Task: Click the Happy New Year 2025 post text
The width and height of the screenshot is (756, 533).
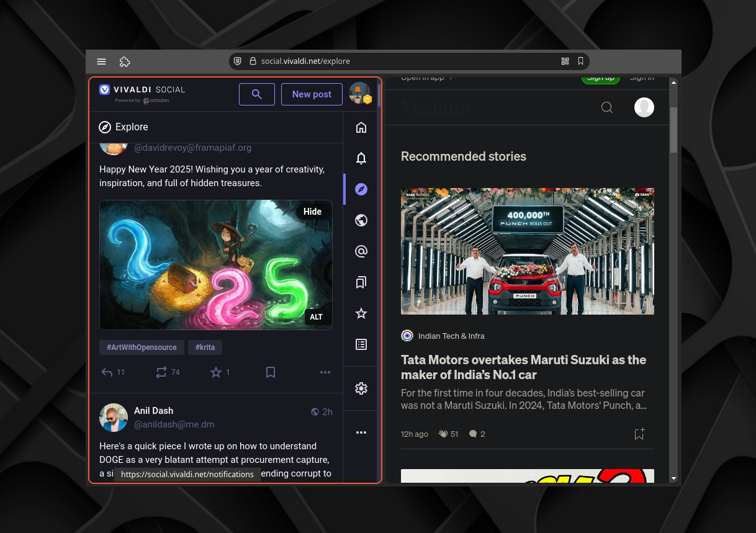Action: (212, 176)
